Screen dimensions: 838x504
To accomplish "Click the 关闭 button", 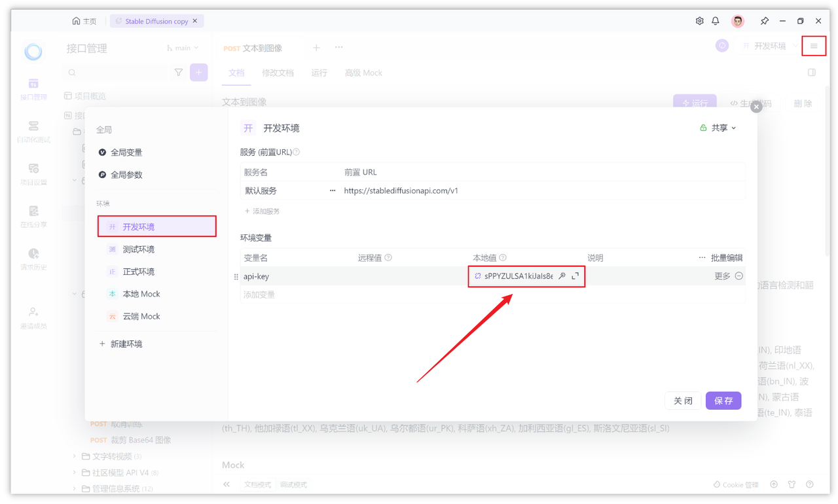I will (683, 401).
